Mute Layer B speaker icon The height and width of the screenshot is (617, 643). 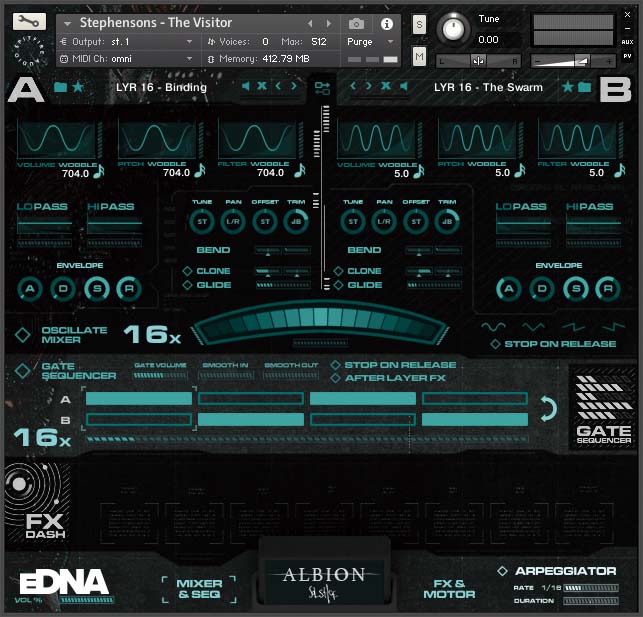tap(404, 86)
